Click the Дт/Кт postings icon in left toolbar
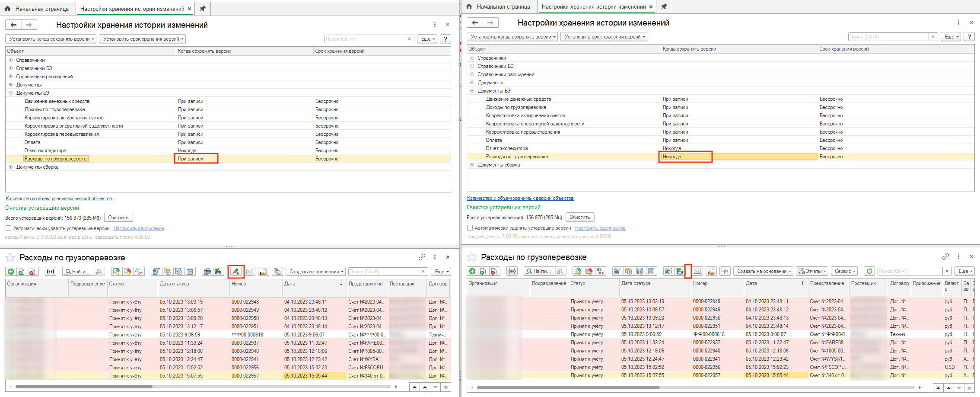980x397 pixels. (x=139, y=272)
